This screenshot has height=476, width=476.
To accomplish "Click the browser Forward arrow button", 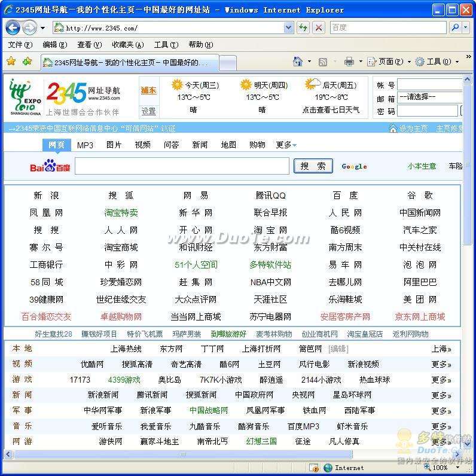I will click(x=29, y=28).
